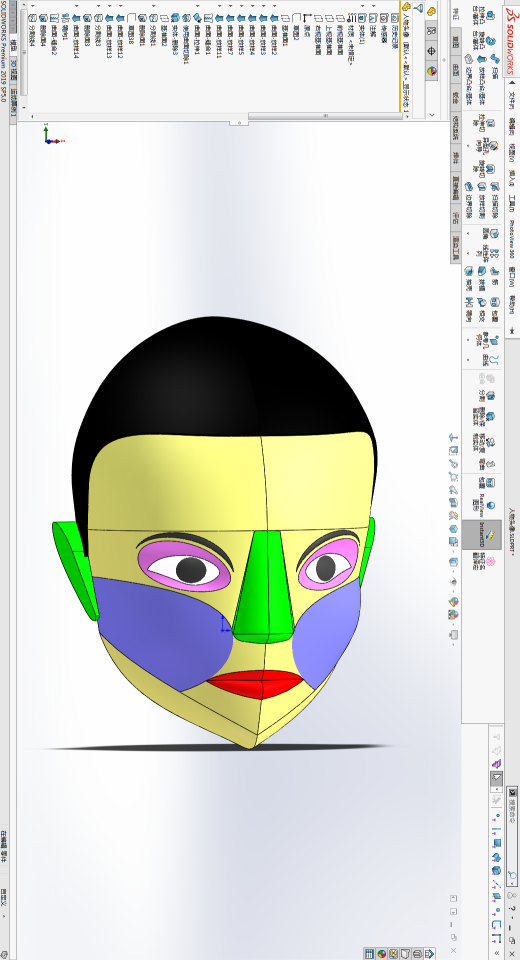
Task: Open the Curves tool icon
Action: (x=494, y=359)
